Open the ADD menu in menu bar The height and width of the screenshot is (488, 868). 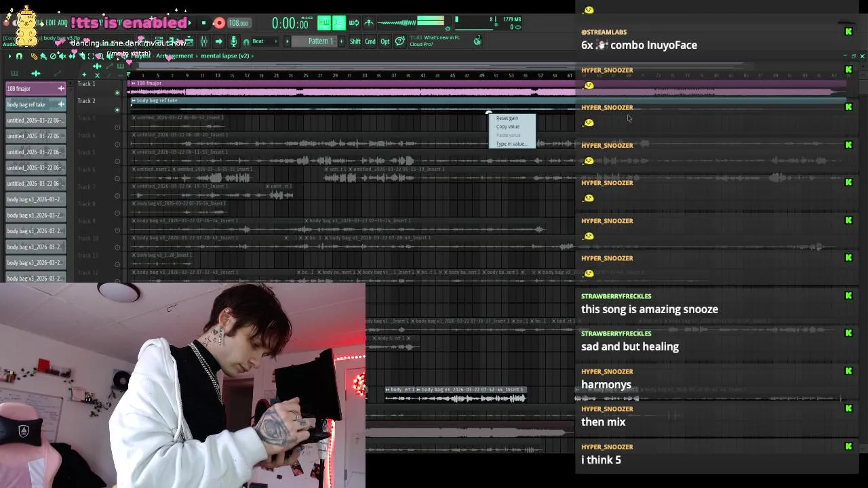coord(64,23)
